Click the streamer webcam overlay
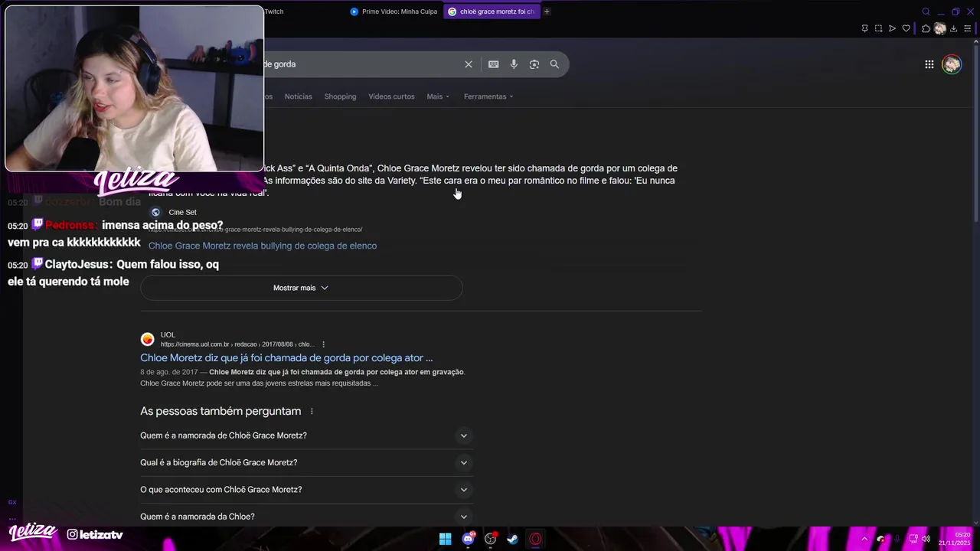980x551 pixels. pyautogui.click(x=134, y=88)
